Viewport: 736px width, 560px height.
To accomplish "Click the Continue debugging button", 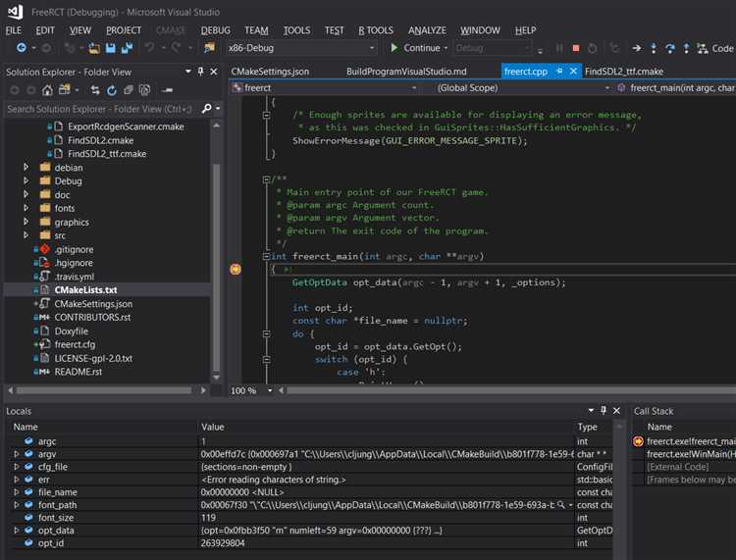I will pyautogui.click(x=415, y=48).
